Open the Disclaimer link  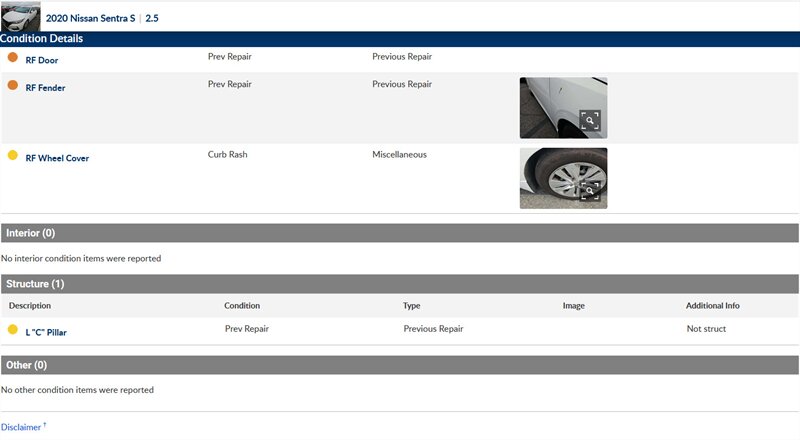(21, 427)
